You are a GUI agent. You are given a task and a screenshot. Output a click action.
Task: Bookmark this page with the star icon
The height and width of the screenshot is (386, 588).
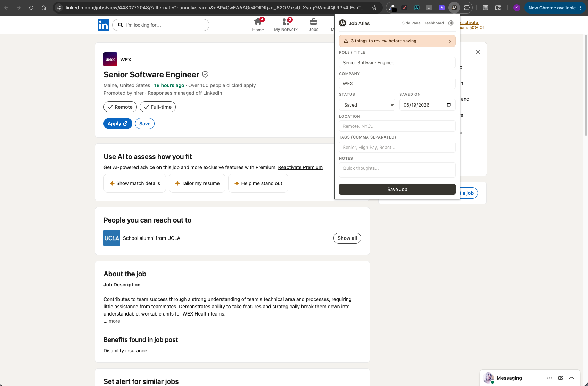[374, 8]
